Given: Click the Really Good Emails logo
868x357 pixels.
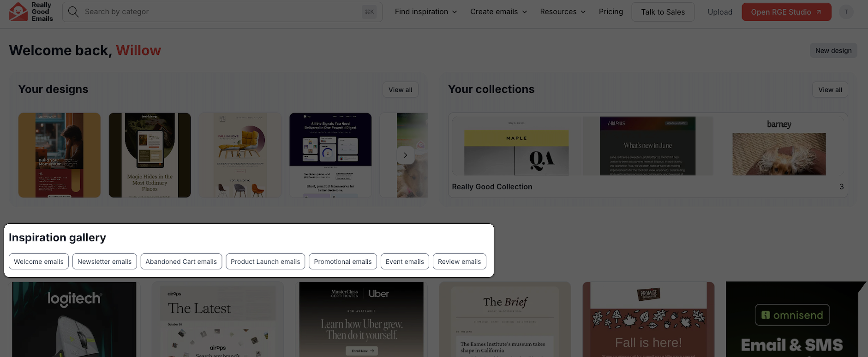Looking at the screenshot, I should pyautogui.click(x=31, y=12).
